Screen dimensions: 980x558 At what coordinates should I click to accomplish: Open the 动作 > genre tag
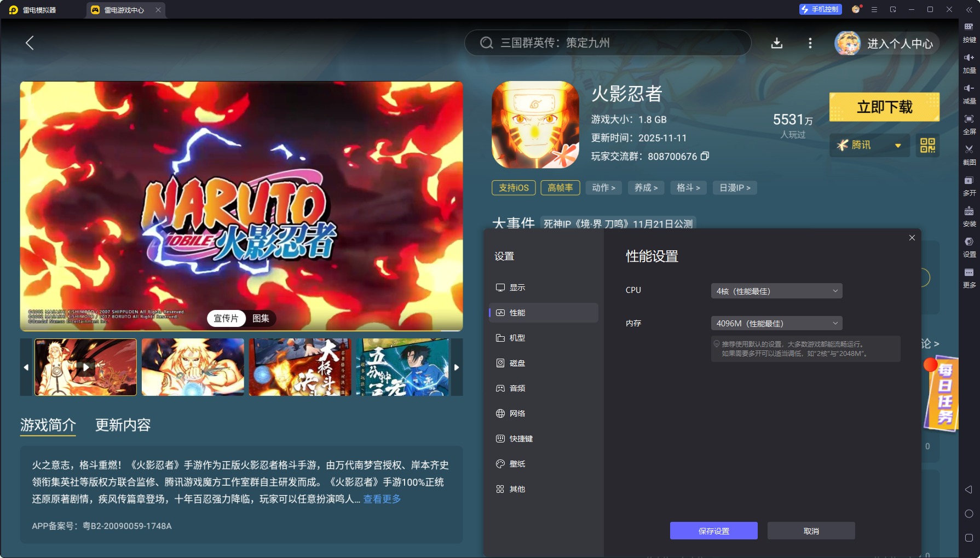[604, 188]
